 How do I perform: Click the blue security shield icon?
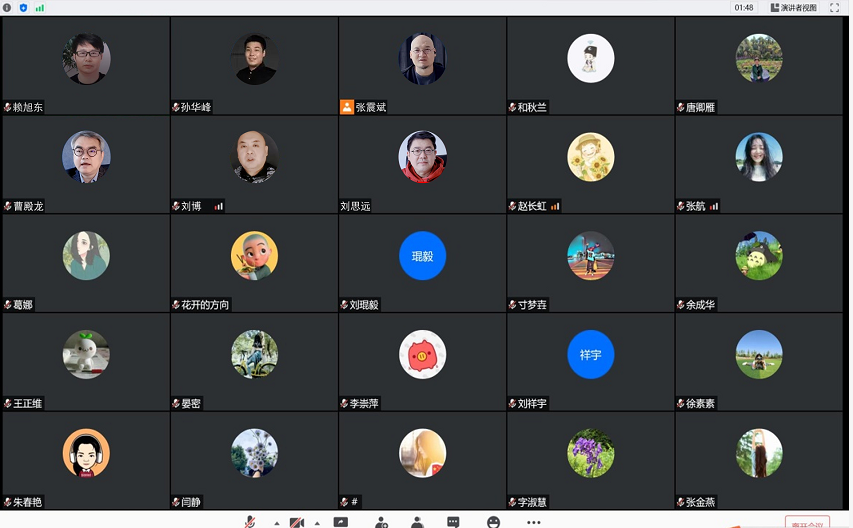(23, 8)
